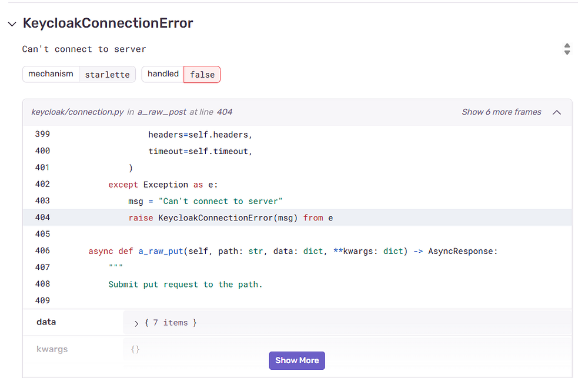Click line number 409 gutter
This screenshot has height=378, width=588.
tap(42, 300)
